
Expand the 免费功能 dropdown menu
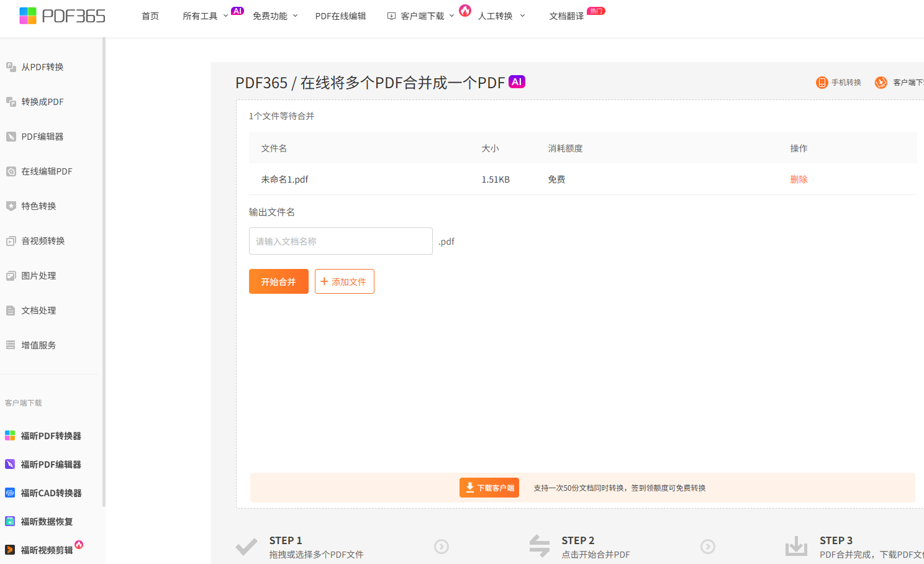274,16
